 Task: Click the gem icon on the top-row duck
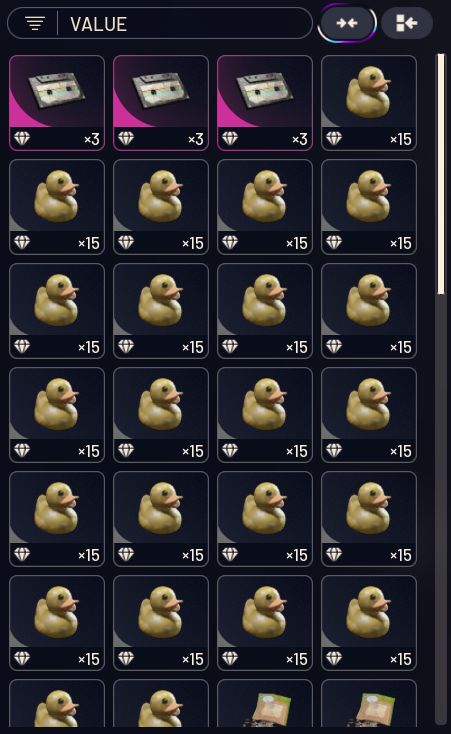pyautogui.click(x=334, y=139)
